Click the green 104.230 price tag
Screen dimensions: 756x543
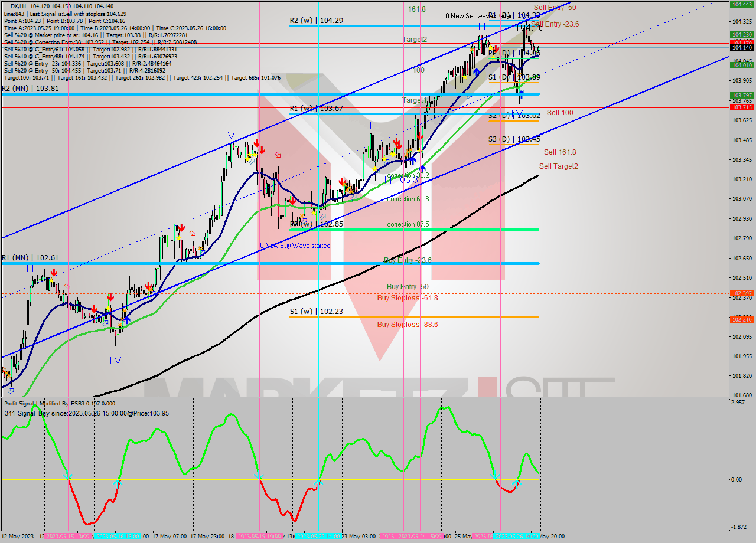742,34
